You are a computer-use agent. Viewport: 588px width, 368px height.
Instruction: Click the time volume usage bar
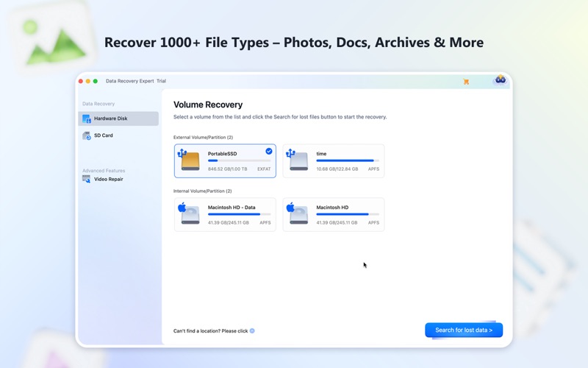tap(348, 160)
